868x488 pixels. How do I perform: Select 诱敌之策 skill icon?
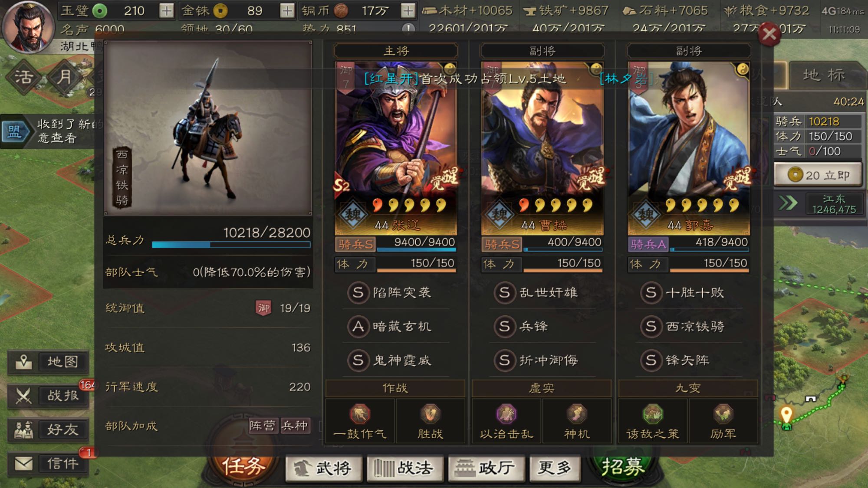[653, 414]
